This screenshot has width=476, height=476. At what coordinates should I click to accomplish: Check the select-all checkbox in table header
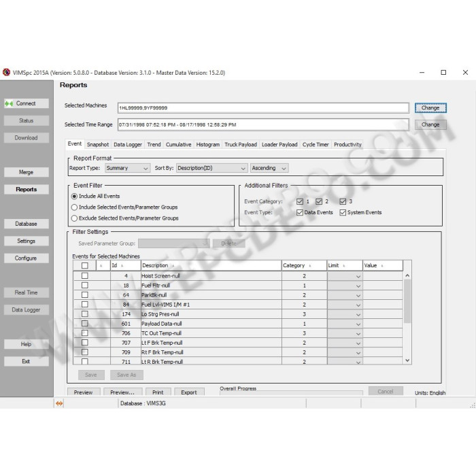(x=85, y=266)
